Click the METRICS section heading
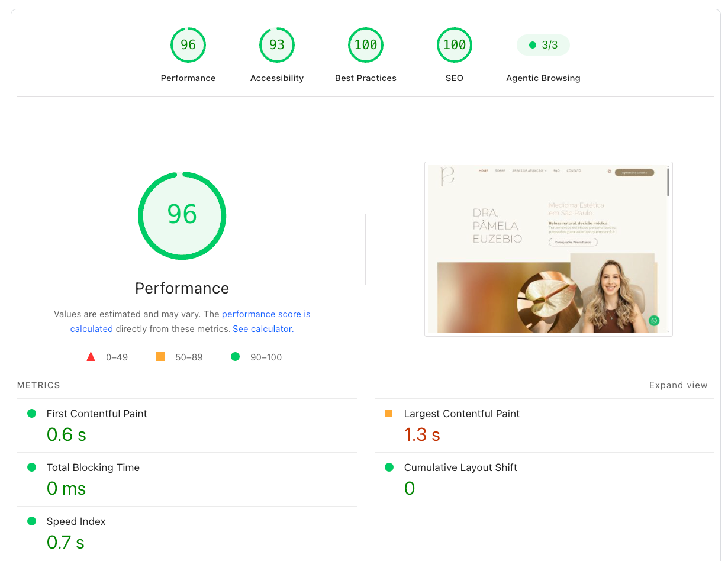Screen dimensions: 728x561 click(x=39, y=385)
